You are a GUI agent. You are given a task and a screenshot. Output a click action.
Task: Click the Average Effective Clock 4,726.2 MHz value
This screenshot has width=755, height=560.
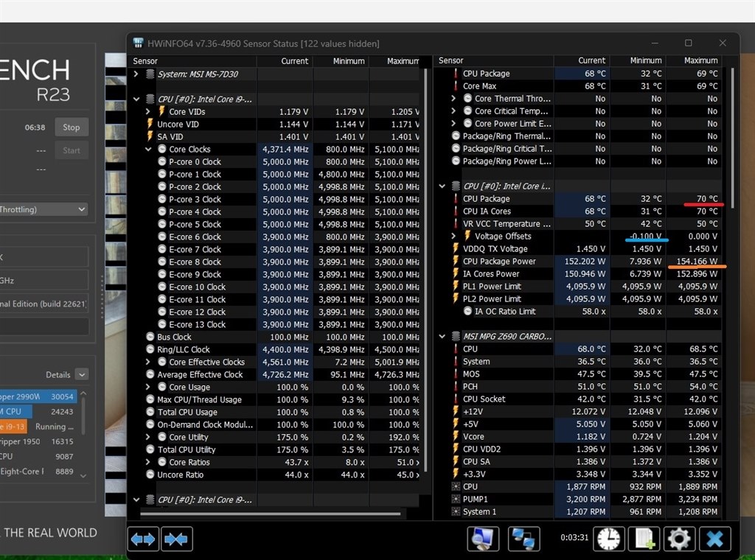tap(285, 374)
